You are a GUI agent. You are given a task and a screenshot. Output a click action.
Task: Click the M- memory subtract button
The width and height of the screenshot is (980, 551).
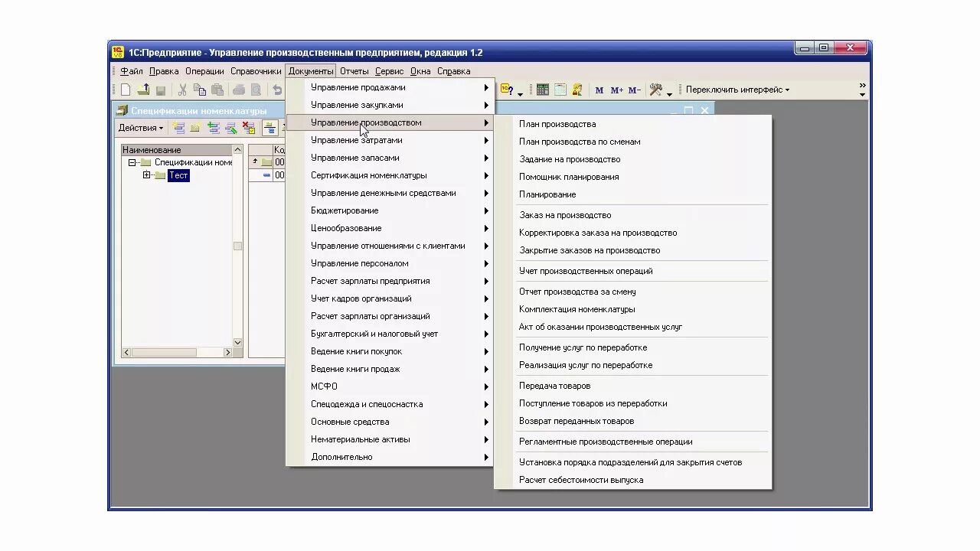(x=635, y=90)
